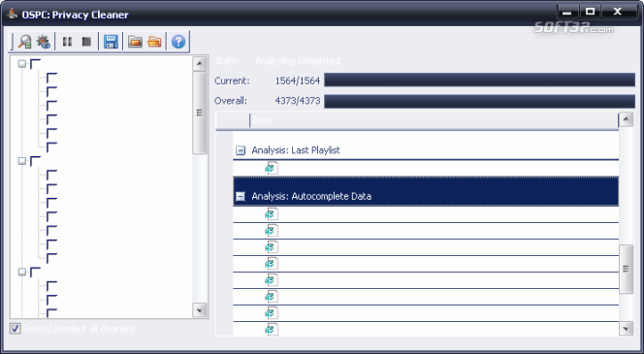Click the results list scrollbar thumb
Screen dimensions: 644x354
626,269
